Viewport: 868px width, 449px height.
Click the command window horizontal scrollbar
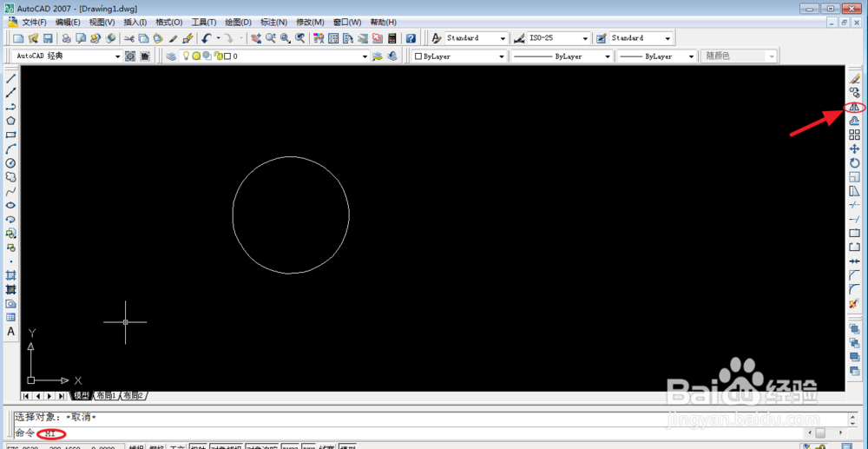coord(827,432)
